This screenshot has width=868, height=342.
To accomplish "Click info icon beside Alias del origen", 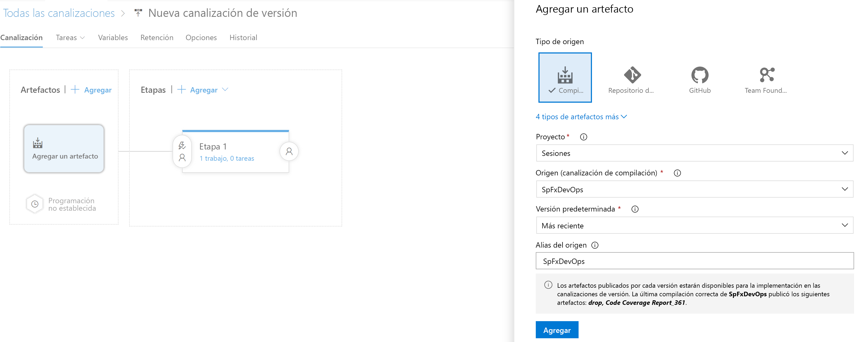I will pos(595,245).
